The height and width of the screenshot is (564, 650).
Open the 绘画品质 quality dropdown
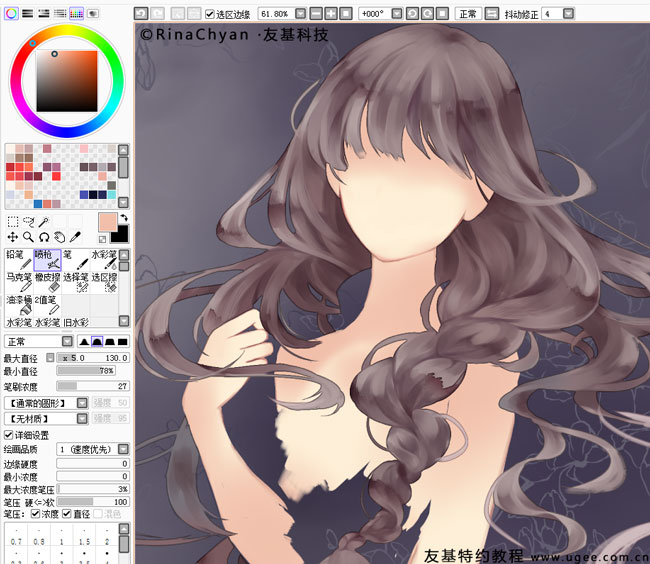click(x=123, y=449)
